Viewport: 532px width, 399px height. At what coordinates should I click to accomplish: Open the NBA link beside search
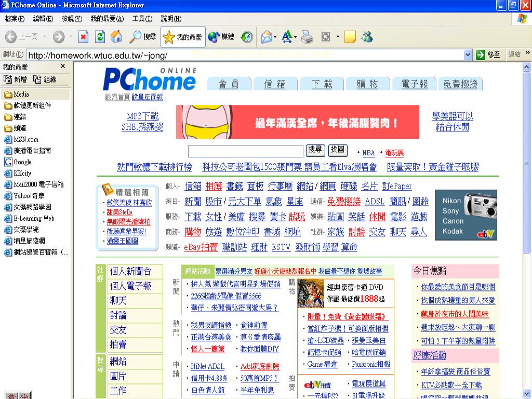[368, 153]
